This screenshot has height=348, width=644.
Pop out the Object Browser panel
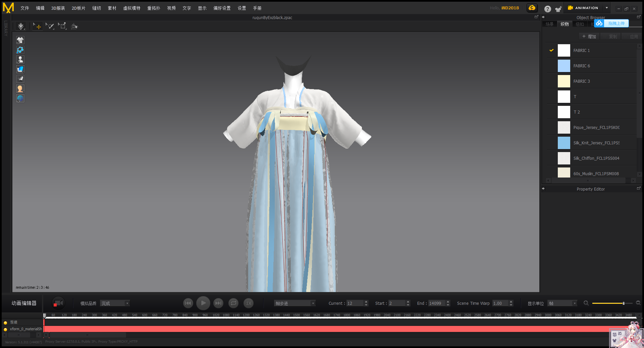click(x=639, y=17)
